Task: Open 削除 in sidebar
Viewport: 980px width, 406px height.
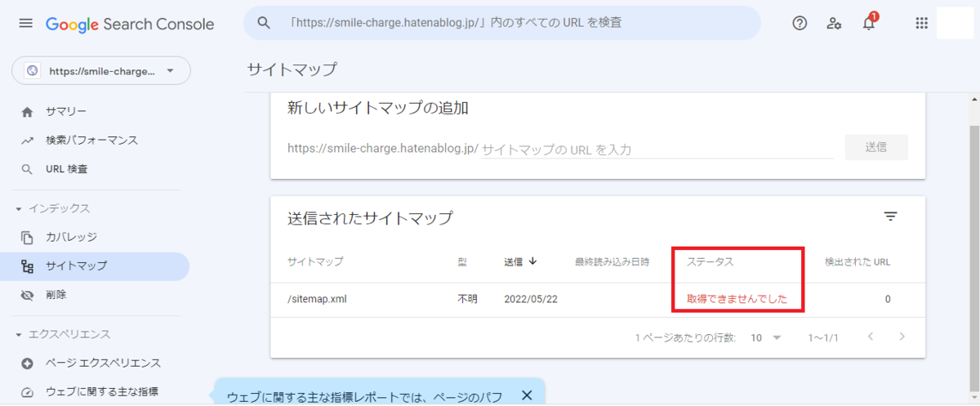Action: pos(95,294)
